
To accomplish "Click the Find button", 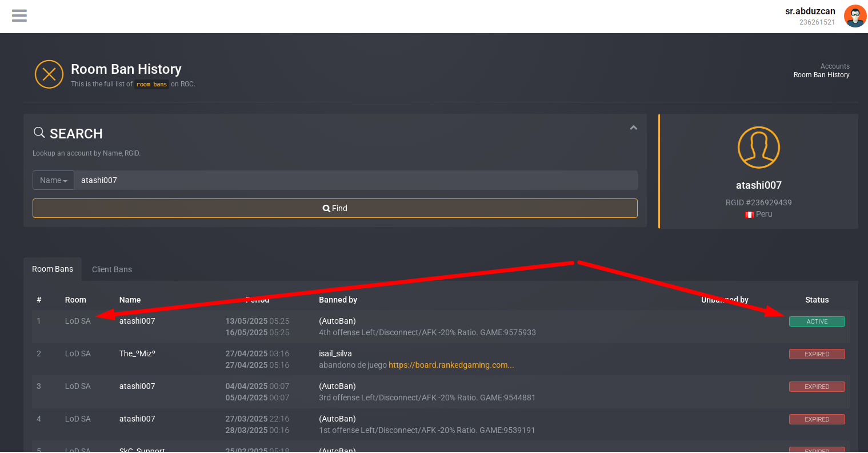I will 335,208.
